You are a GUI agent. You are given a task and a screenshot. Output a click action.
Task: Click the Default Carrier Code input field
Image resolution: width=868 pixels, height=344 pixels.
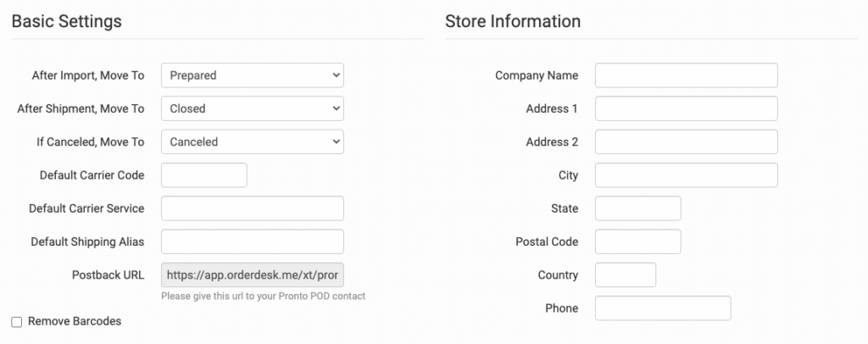[203, 175]
